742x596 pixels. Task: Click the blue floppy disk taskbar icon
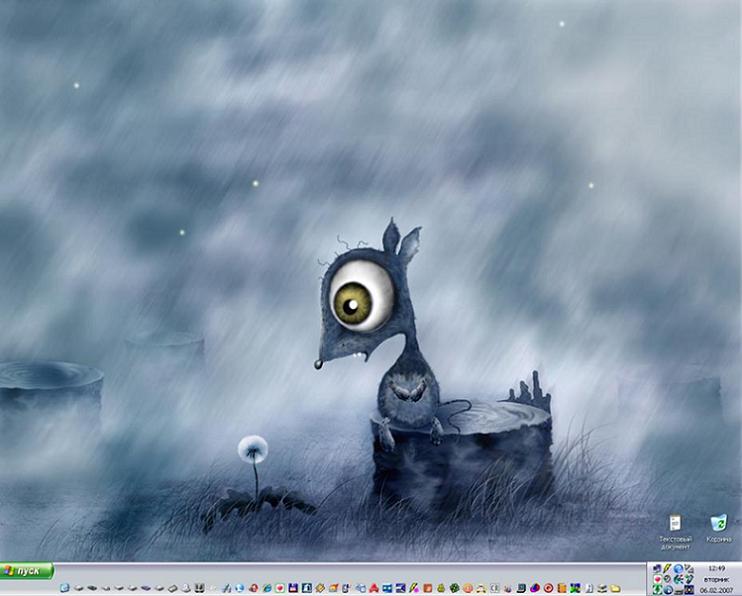(293, 588)
